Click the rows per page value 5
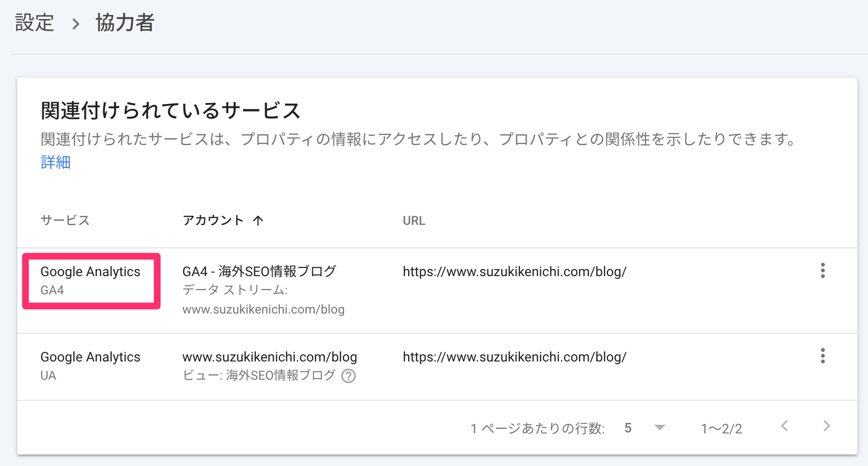The image size is (868, 466). coord(628,428)
